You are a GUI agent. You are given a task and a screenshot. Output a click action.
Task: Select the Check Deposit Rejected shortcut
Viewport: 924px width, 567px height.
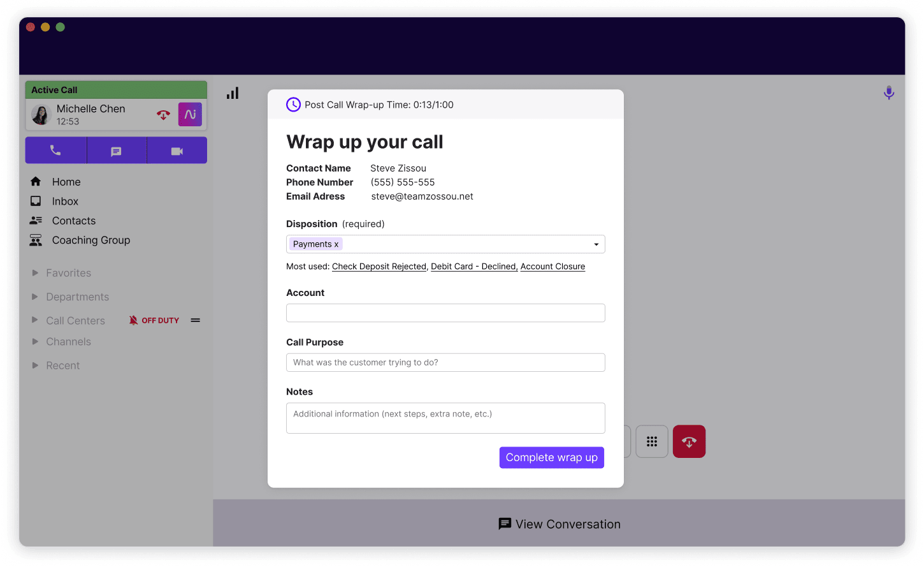[379, 266]
